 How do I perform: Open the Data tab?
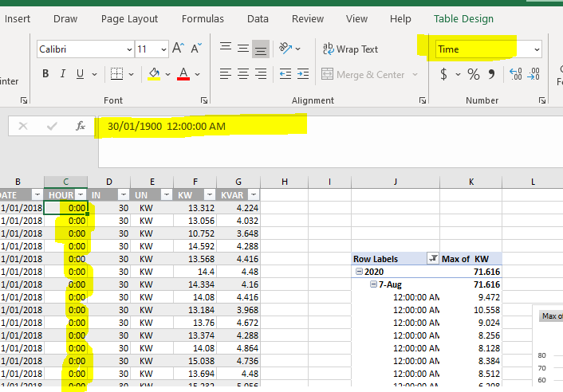coord(258,18)
